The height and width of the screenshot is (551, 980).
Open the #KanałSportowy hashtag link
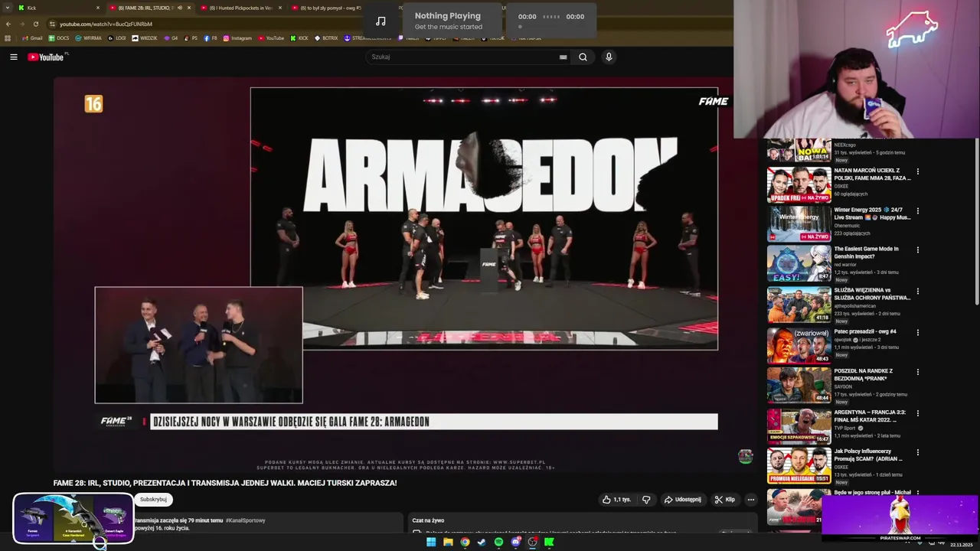point(246,520)
